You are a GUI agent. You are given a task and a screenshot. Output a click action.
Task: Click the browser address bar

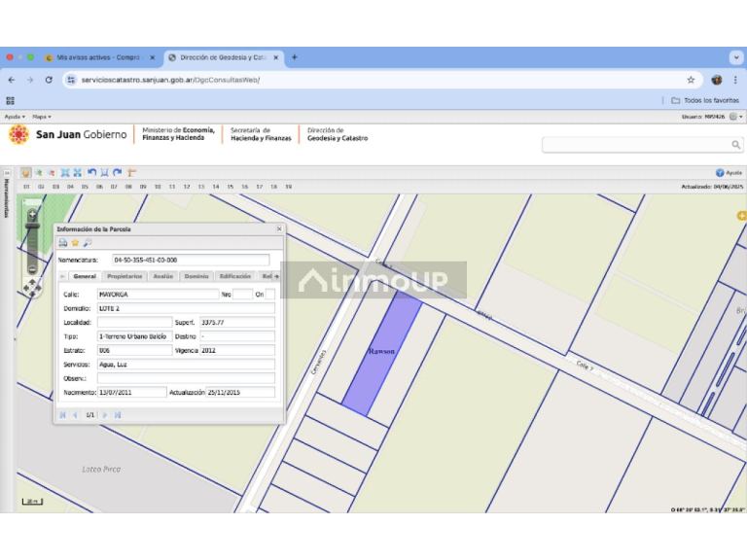click(381, 80)
